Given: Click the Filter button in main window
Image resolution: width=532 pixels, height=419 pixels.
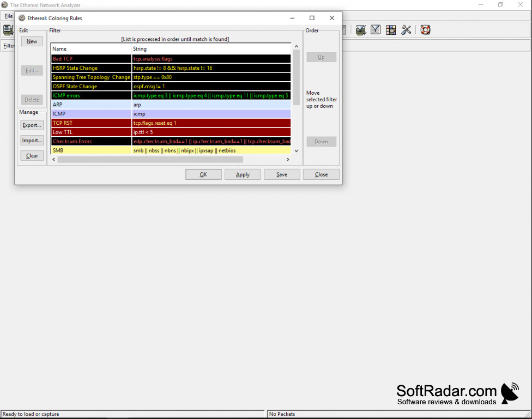Looking at the screenshot, I should tap(9, 46).
